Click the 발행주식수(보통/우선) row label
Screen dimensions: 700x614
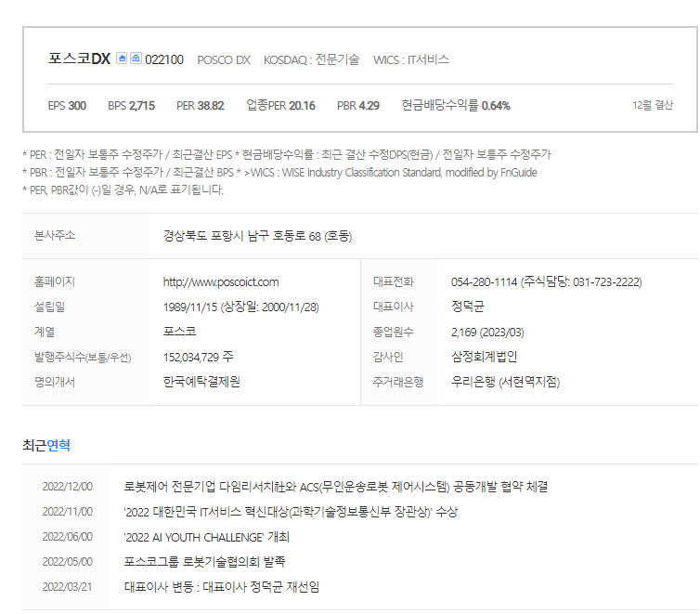pos(83,358)
